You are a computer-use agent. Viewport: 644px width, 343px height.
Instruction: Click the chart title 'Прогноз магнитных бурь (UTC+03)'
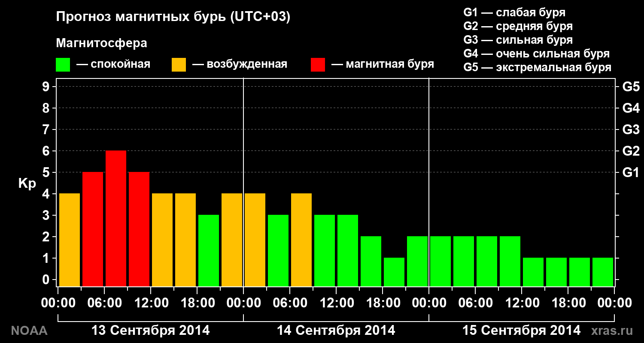(173, 17)
